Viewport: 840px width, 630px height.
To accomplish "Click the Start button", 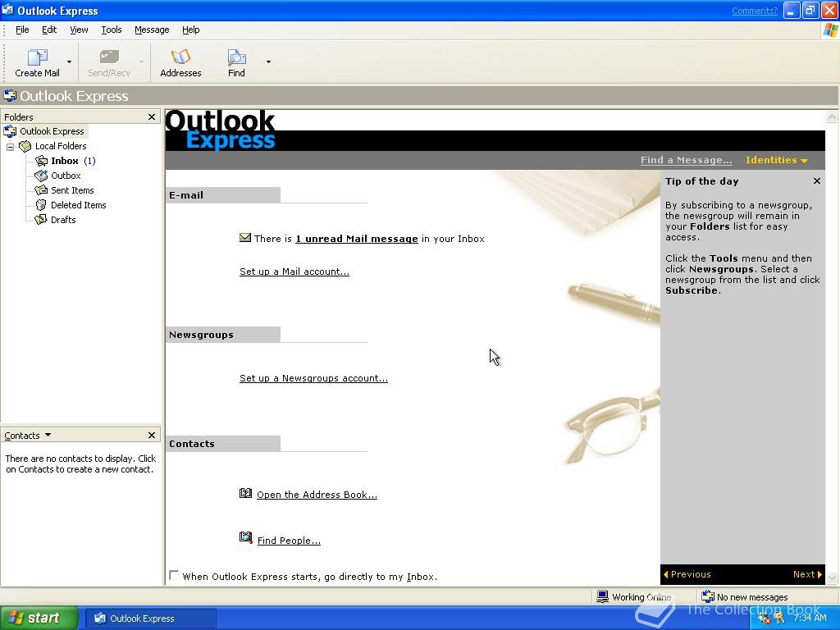I will [x=39, y=619].
